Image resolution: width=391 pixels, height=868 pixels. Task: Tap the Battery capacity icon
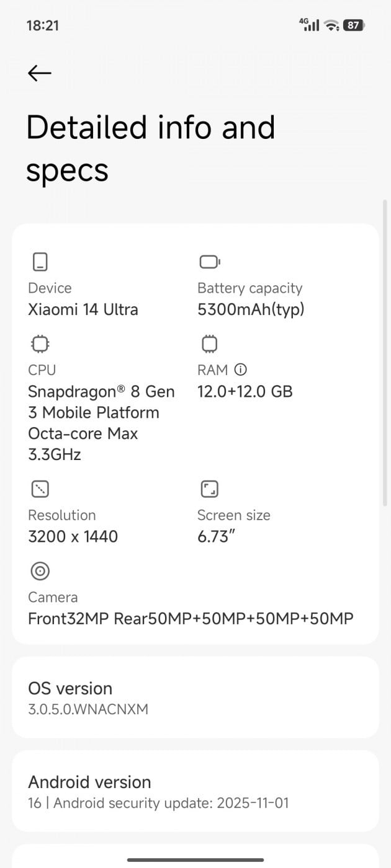click(x=210, y=262)
